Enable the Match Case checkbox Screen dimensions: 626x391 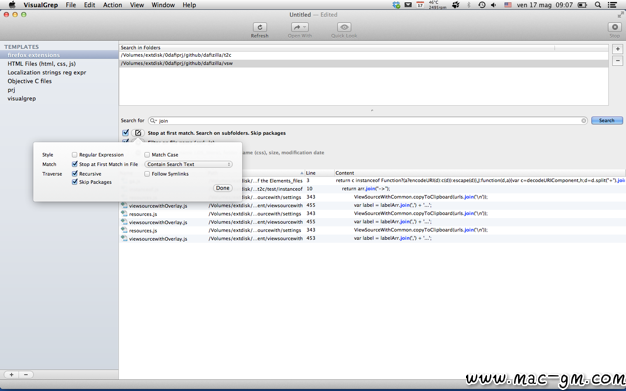click(x=147, y=155)
